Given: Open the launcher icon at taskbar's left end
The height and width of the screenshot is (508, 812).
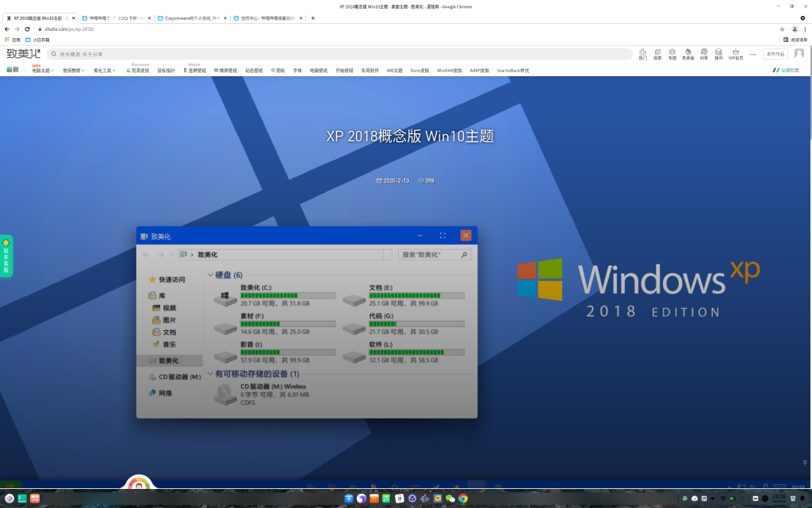Looking at the screenshot, I should [x=10, y=498].
